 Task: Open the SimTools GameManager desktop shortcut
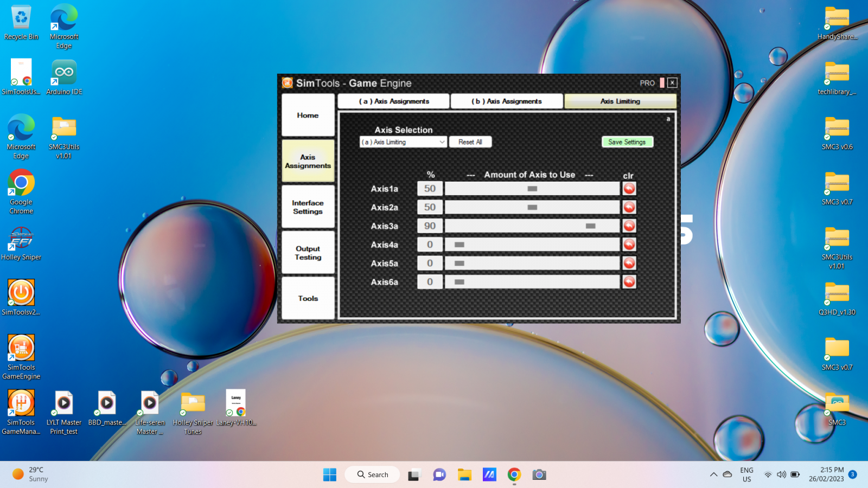point(21,413)
